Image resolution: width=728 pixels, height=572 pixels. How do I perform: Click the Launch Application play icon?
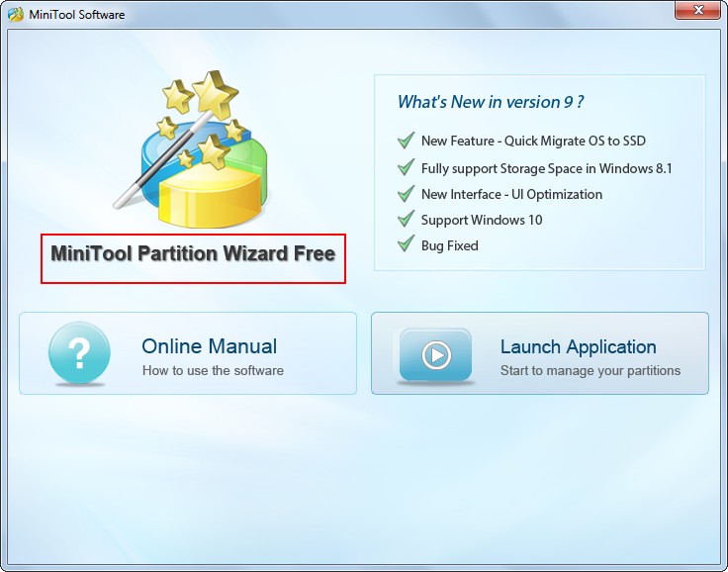click(x=435, y=355)
